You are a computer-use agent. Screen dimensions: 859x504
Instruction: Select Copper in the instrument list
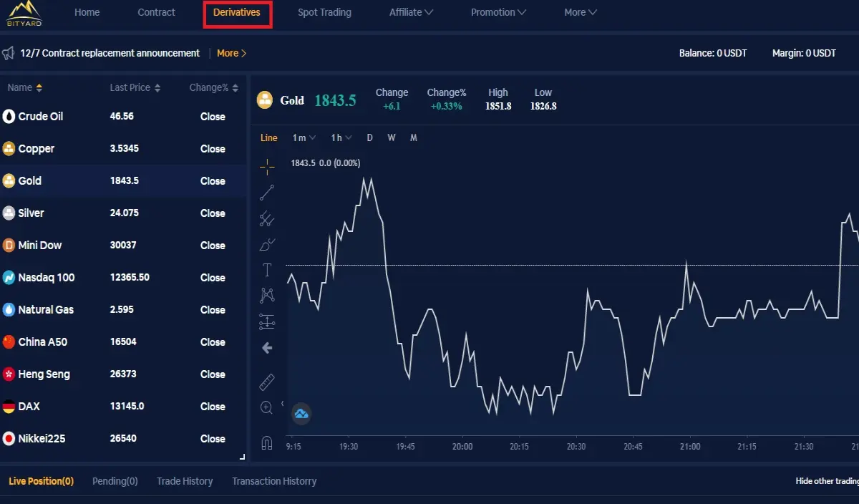(123, 148)
